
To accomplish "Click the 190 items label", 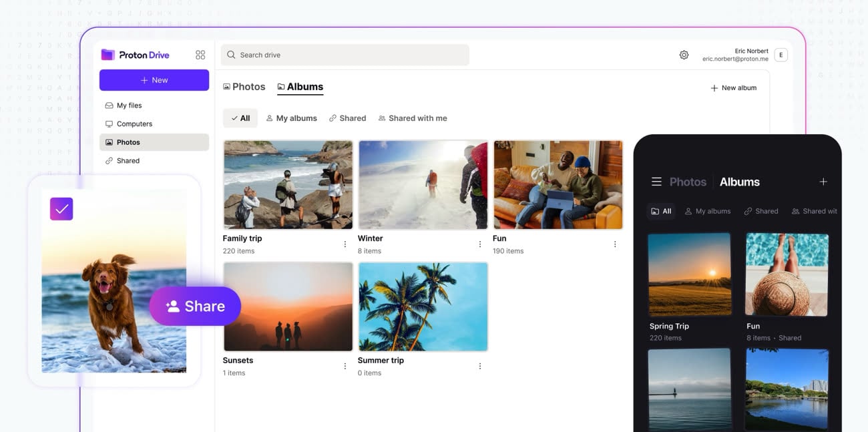I will tap(508, 251).
